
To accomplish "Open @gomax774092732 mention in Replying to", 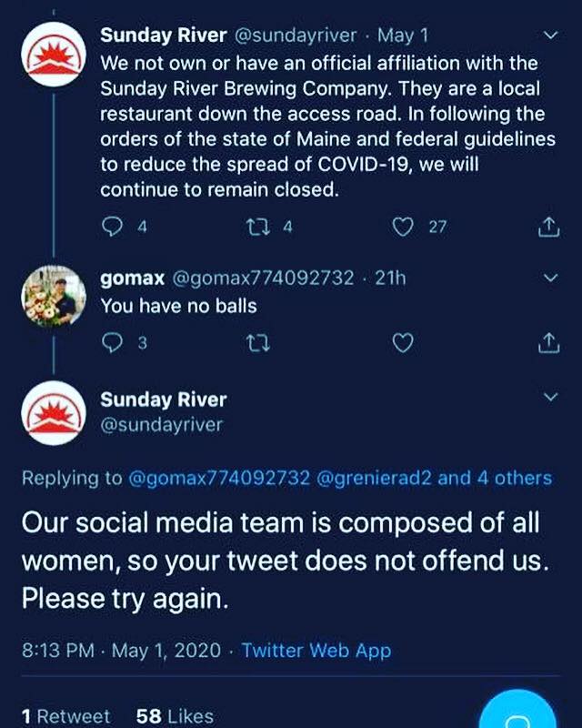I will pyautogui.click(x=218, y=478).
